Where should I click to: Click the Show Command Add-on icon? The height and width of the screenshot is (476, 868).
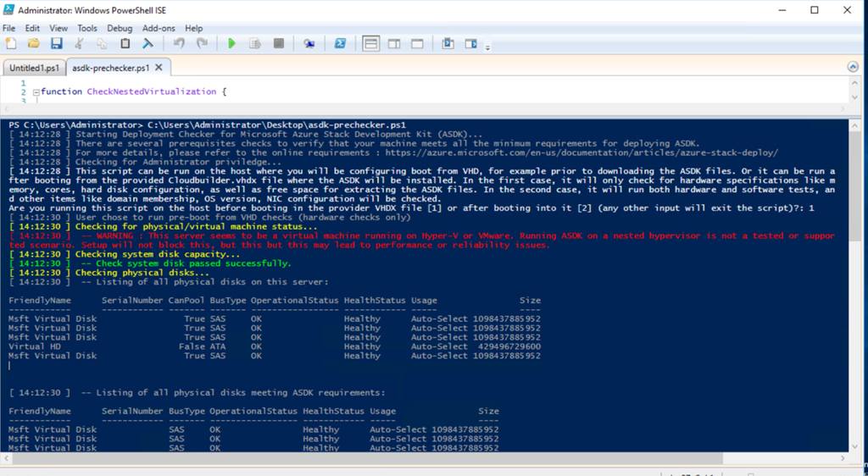point(471,44)
